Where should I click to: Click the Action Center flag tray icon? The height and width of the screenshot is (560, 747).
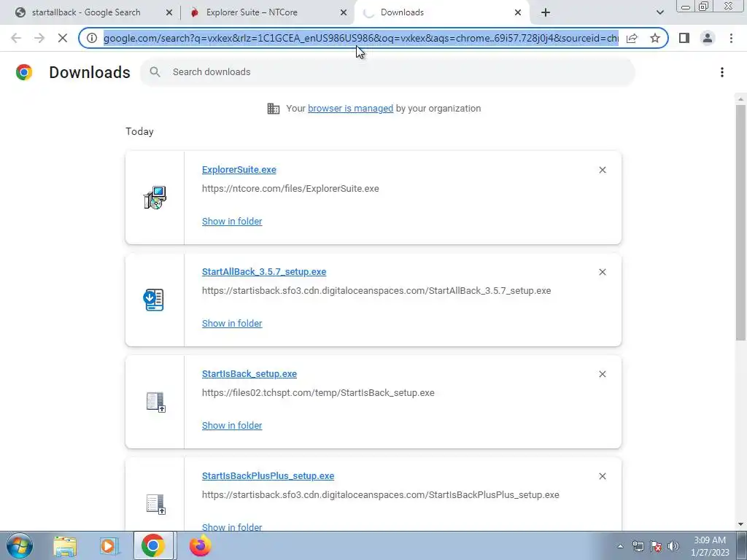[656, 546]
